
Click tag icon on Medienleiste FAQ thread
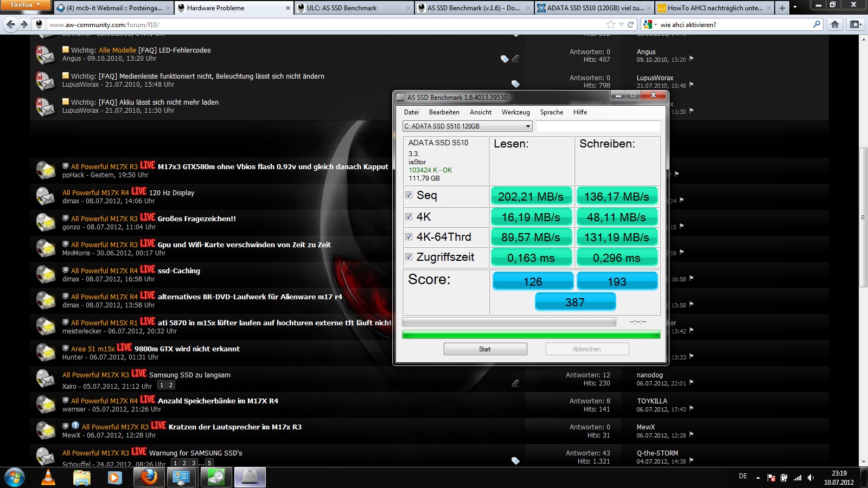[x=515, y=84]
